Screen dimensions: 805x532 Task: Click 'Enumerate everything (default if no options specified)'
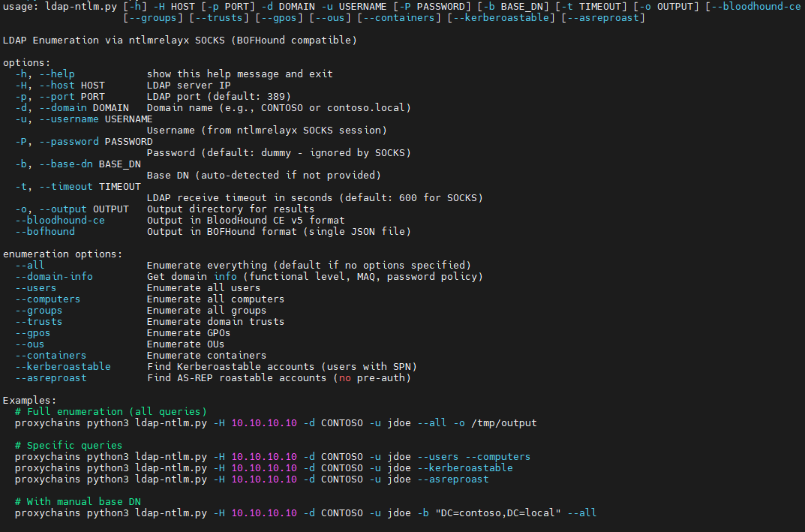pyautogui.click(x=309, y=266)
